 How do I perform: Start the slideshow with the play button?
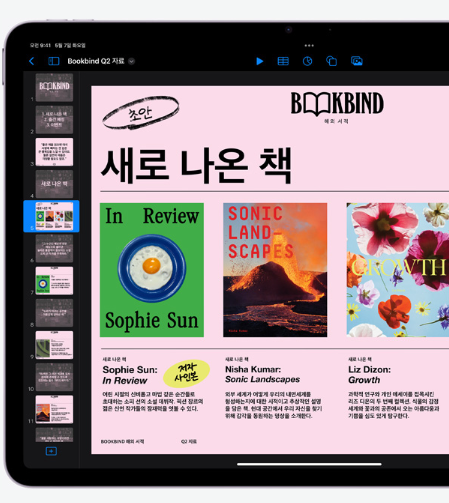click(x=260, y=61)
